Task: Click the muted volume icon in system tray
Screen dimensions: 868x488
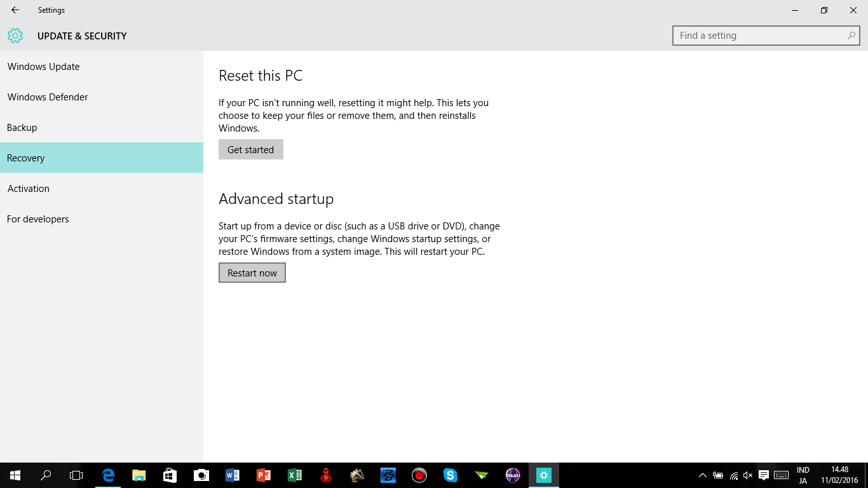Action: [x=747, y=475]
